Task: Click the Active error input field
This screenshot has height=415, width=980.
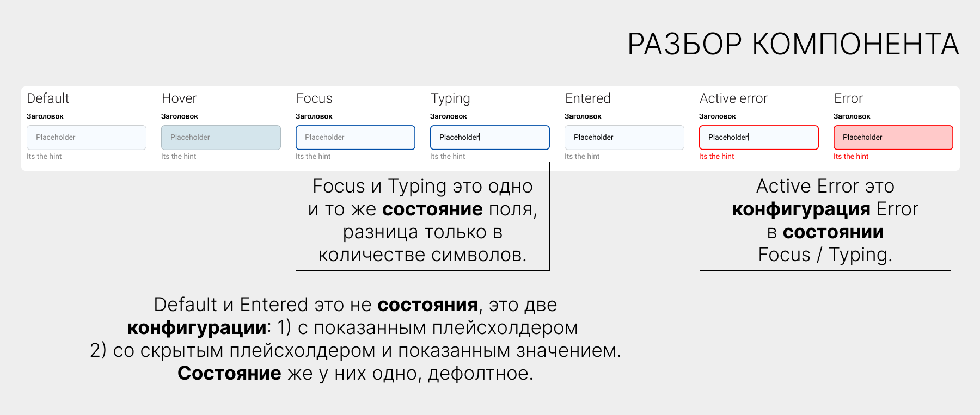Action: point(758,138)
